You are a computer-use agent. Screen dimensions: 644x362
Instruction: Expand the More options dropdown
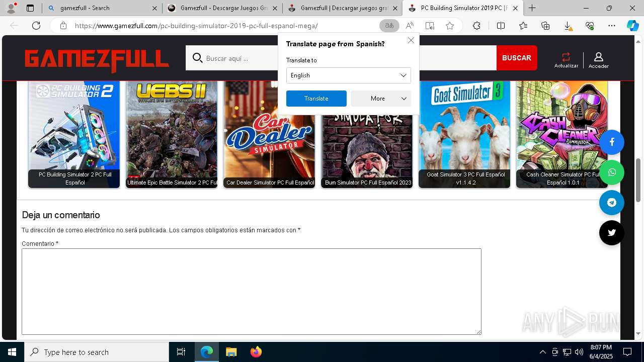(x=381, y=99)
